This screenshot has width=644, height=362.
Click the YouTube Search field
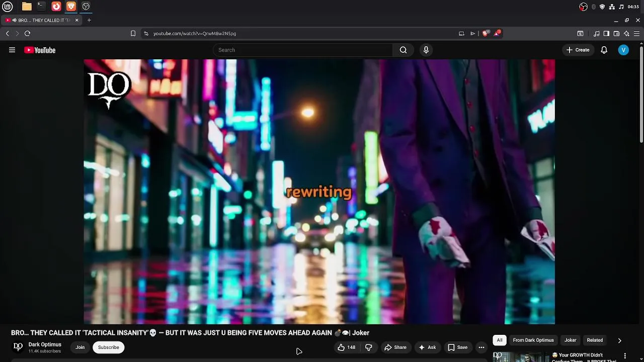302,50
